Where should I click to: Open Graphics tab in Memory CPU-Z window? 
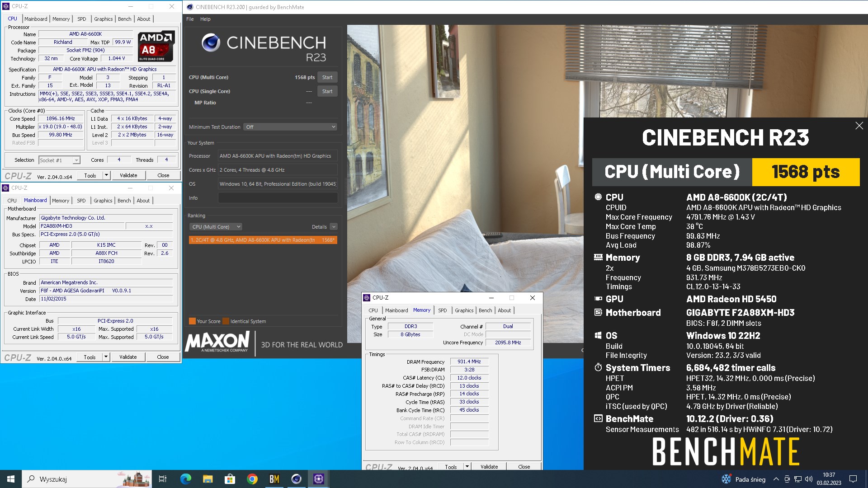(464, 310)
